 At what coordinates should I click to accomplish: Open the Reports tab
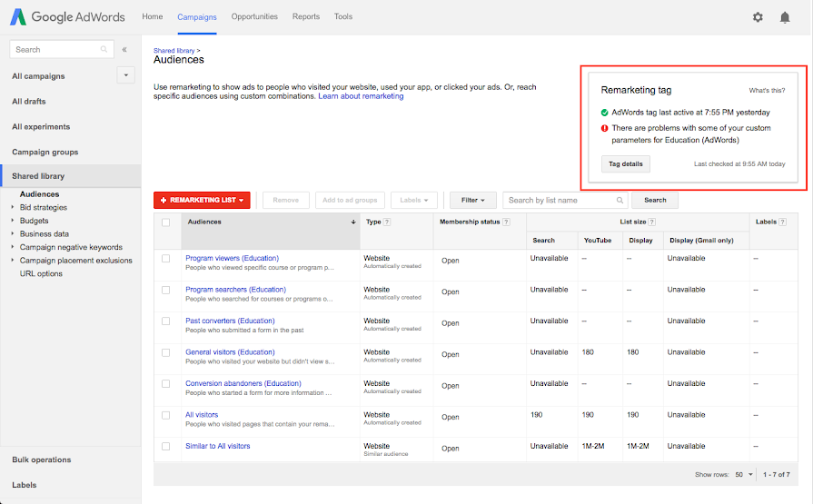pyautogui.click(x=306, y=16)
